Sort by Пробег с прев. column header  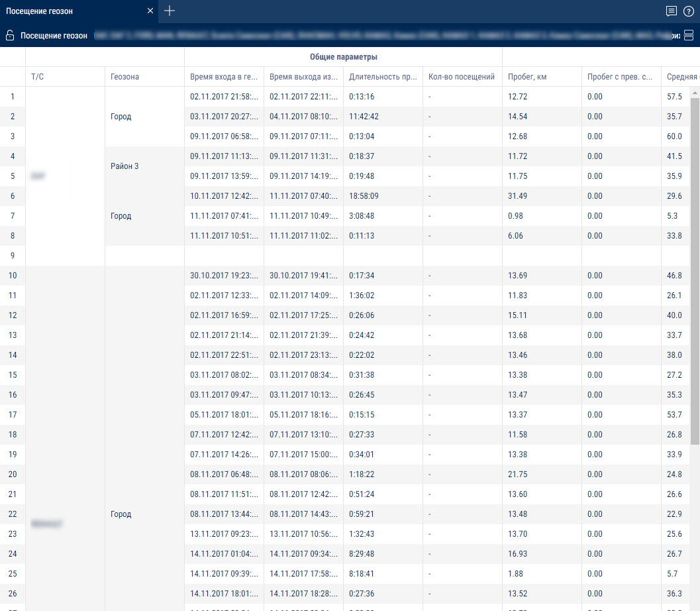click(x=620, y=77)
